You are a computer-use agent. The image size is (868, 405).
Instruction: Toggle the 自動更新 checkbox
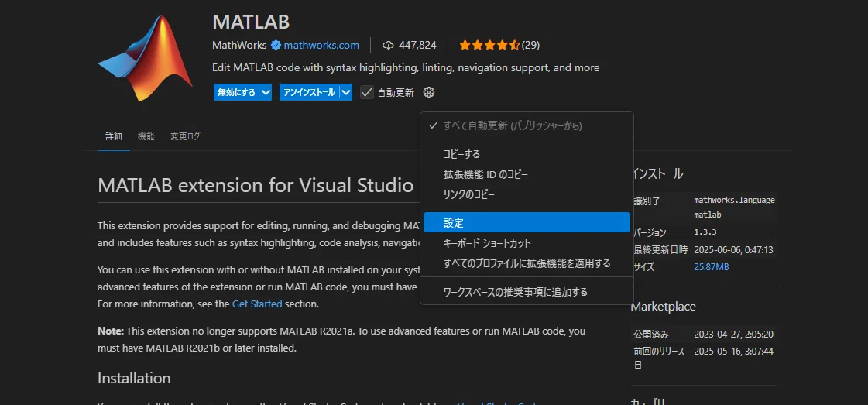point(366,92)
